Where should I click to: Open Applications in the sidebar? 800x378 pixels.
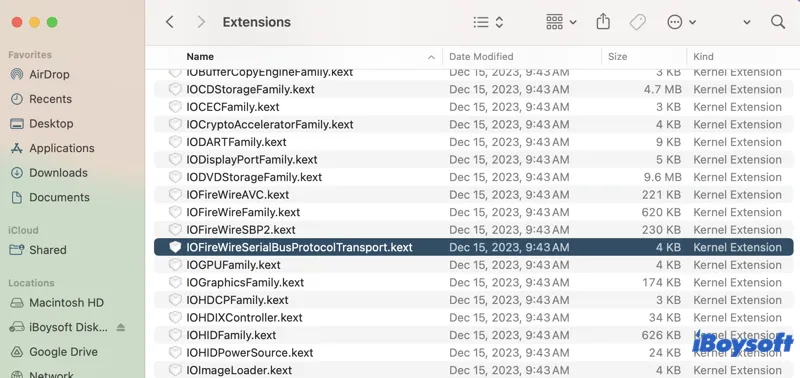[53, 148]
